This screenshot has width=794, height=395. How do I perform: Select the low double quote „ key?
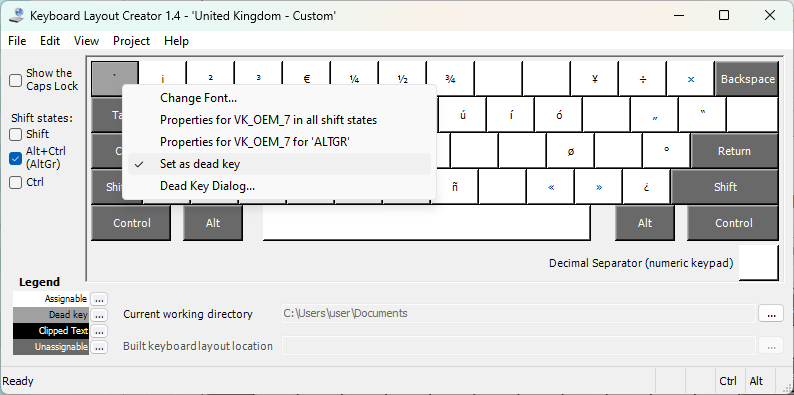[x=655, y=115]
